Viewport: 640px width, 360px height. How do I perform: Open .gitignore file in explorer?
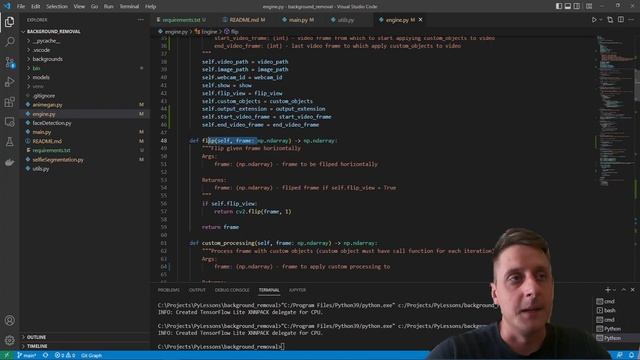click(44, 96)
